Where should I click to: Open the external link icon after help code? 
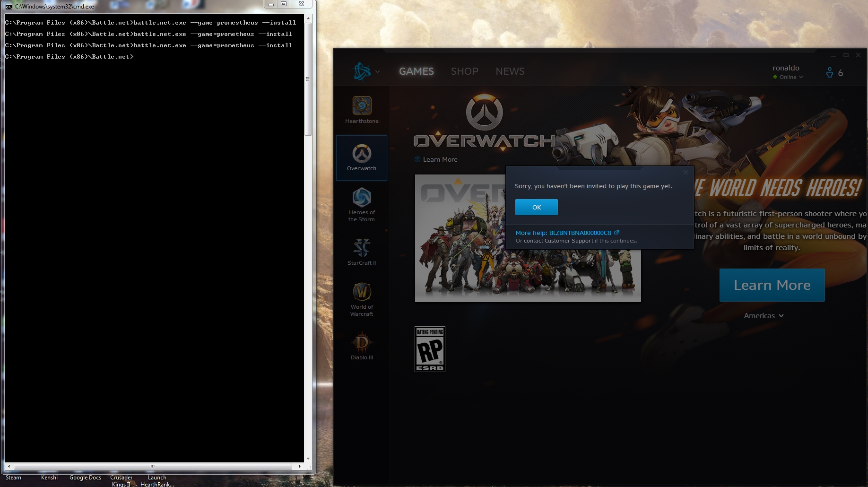point(616,233)
